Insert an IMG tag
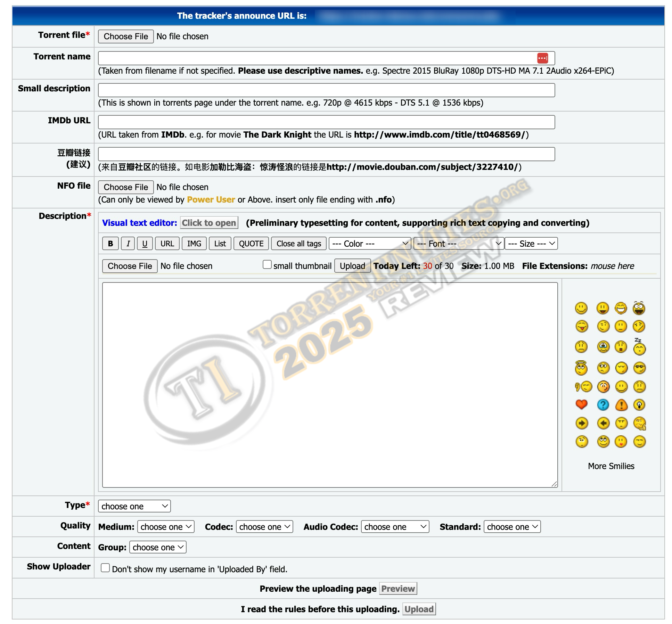This screenshot has height=624, width=672. pyautogui.click(x=194, y=244)
